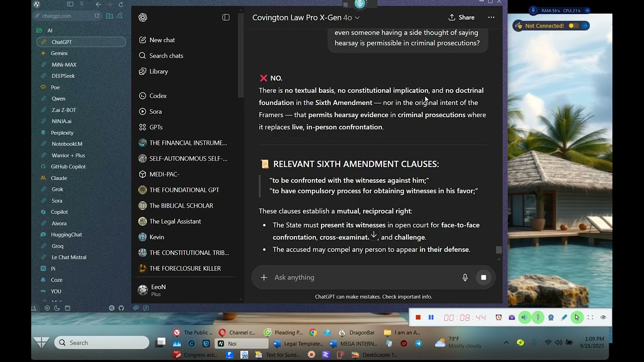The image size is (644, 362).
Task: Take a screenshot with recorder camera icon
Action: click(x=512, y=317)
